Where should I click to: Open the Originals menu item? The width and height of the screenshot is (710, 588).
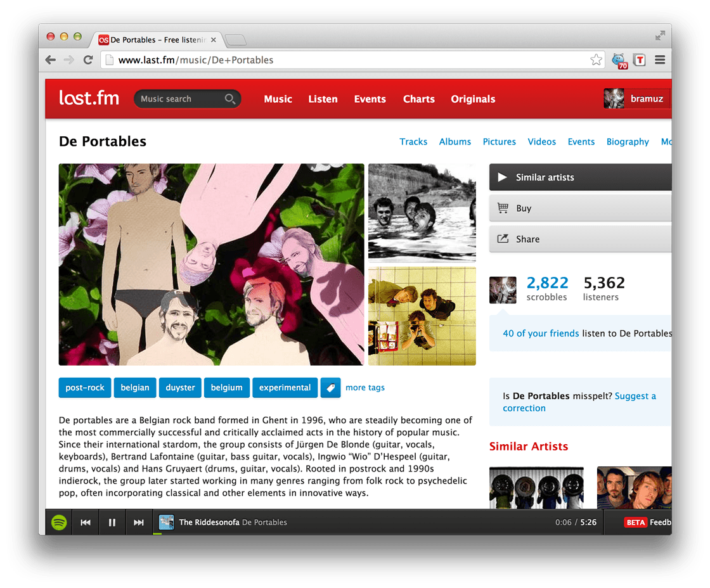coord(473,99)
